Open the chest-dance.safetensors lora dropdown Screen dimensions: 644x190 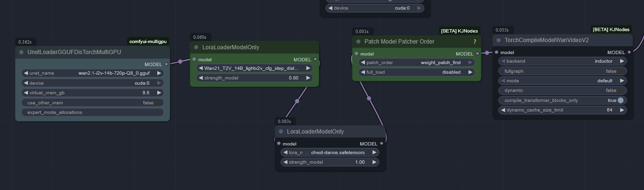pyautogui.click(x=330, y=153)
